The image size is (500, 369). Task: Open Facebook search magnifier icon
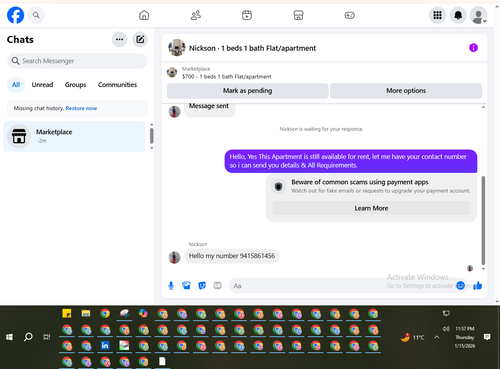point(36,15)
